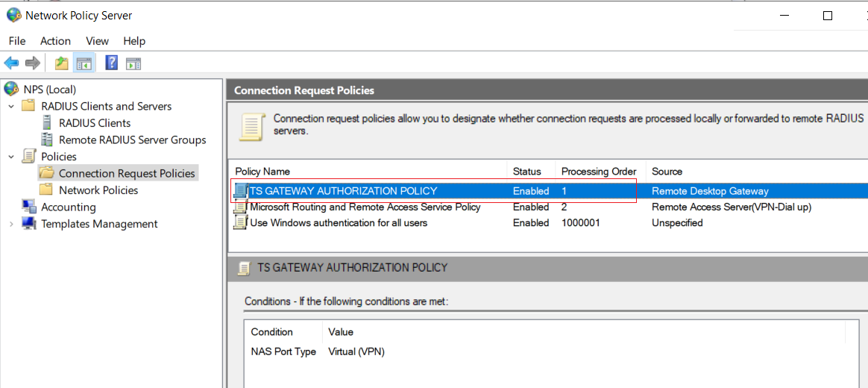Image resolution: width=868 pixels, height=388 pixels.
Task: Select Remote RADIUS Server Groups
Action: coord(132,140)
